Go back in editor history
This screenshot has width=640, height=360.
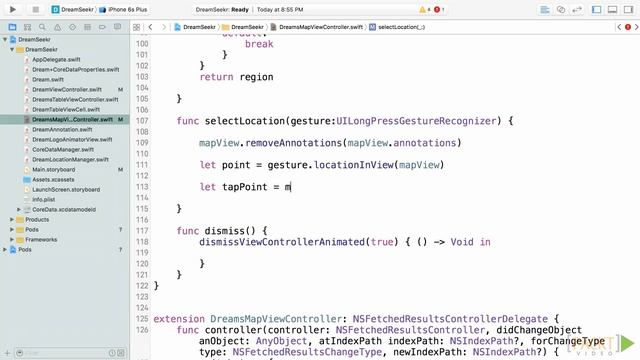point(151,27)
